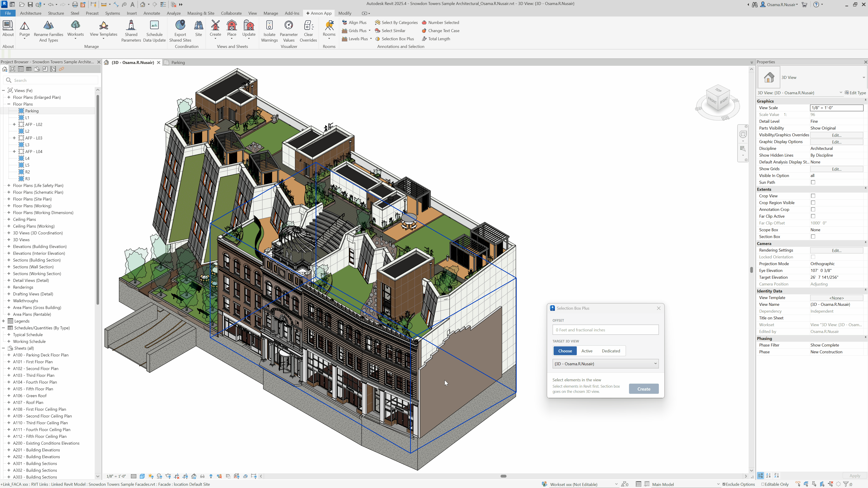Open the Isolate Warnings tool
The image size is (868, 488).
tap(269, 31)
